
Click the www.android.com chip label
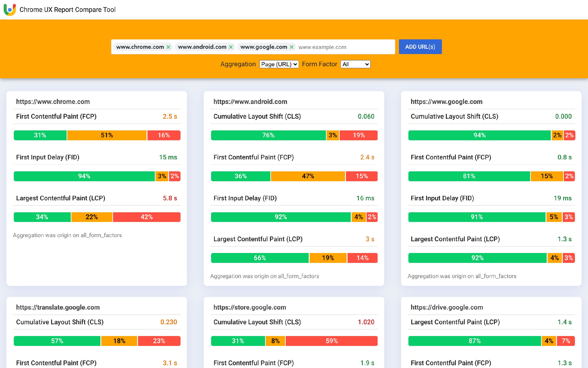[202, 47]
